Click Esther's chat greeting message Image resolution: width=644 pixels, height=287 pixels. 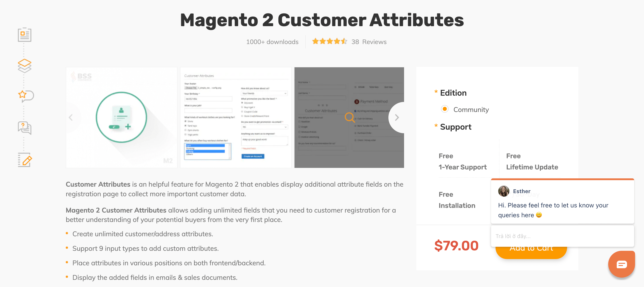pos(553,210)
